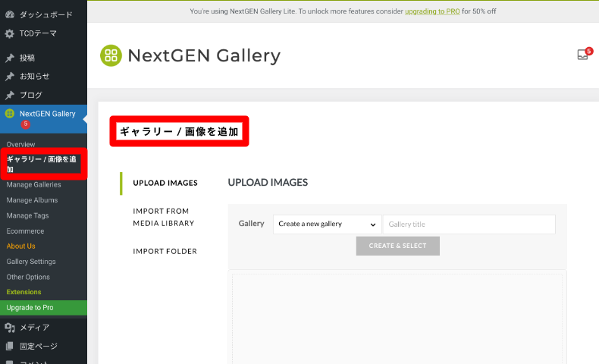Open the About Us page
Screen dimensions: 599x364
click(x=20, y=246)
